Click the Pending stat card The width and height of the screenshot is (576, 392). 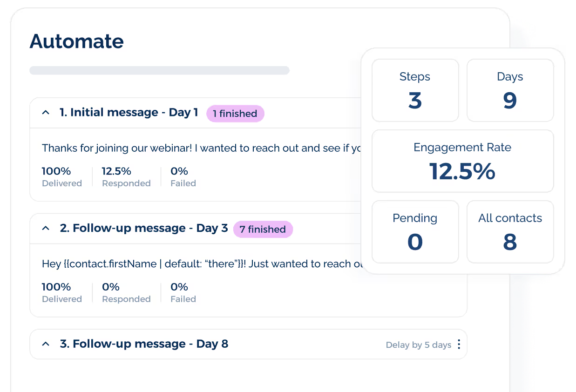pyautogui.click(x=415, y=231)
